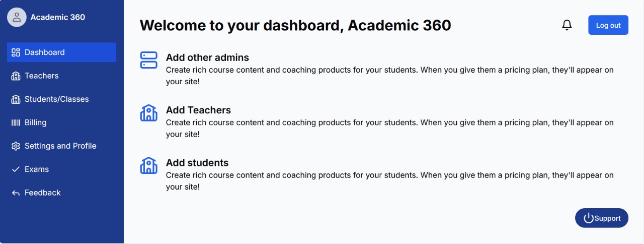Click the Exams checkmark icon
This screenshot has width=644, height=244.
[x=16, y=169]
